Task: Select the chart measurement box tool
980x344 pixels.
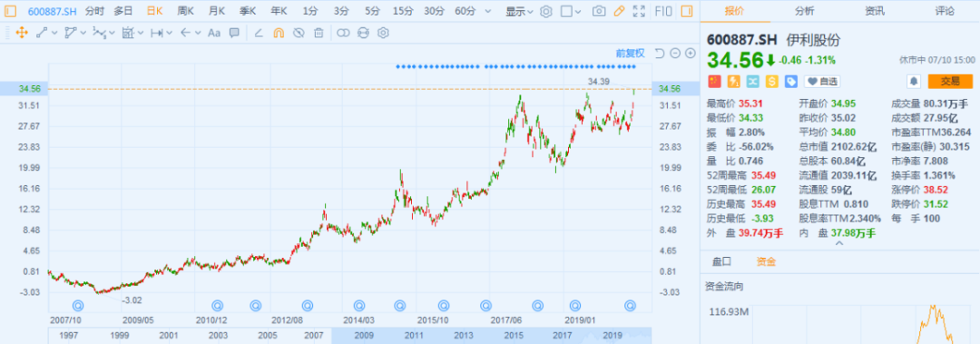Action: coord(128,33)
